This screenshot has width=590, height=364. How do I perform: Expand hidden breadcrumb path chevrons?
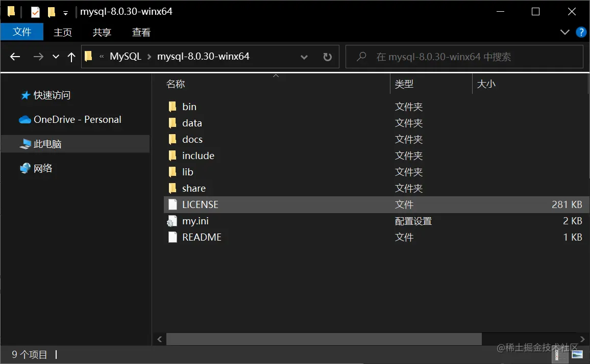(102, 57)
